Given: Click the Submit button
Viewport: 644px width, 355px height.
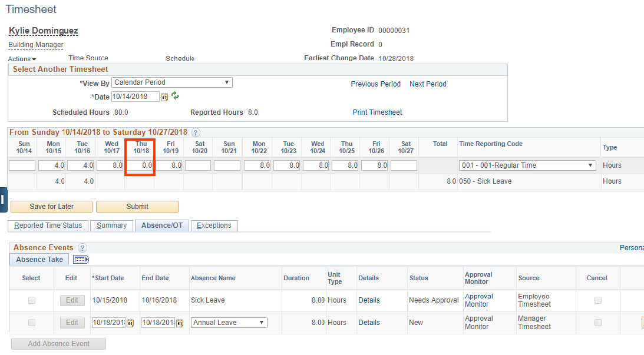Looking at the screenshot, I should tap(137, 207).
